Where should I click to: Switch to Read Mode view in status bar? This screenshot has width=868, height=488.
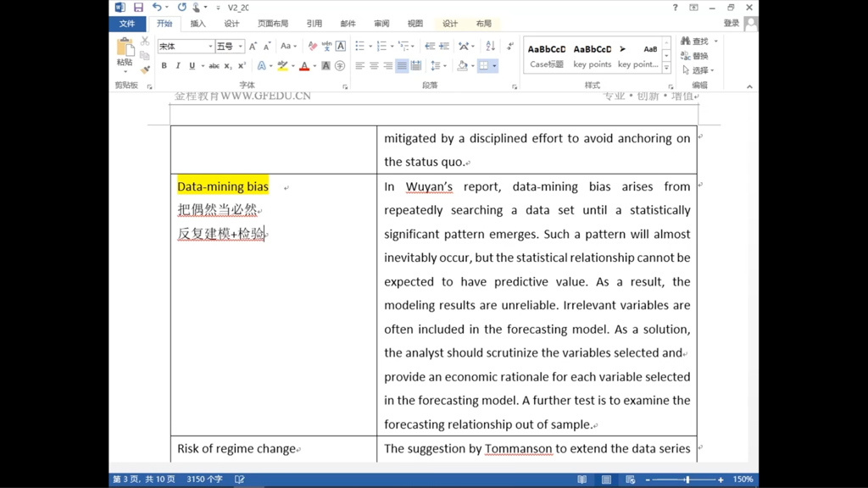coord(582,480)
